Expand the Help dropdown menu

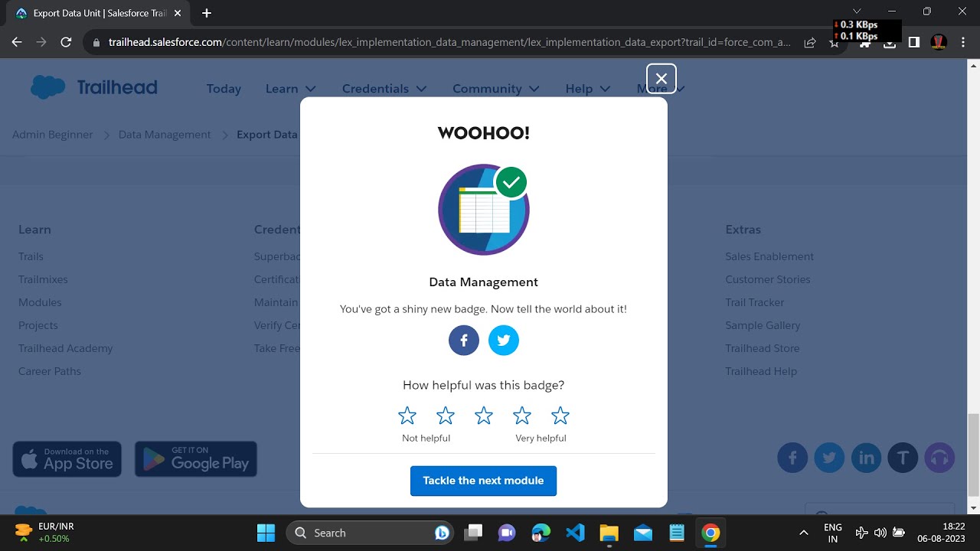[x=588, y=89]
